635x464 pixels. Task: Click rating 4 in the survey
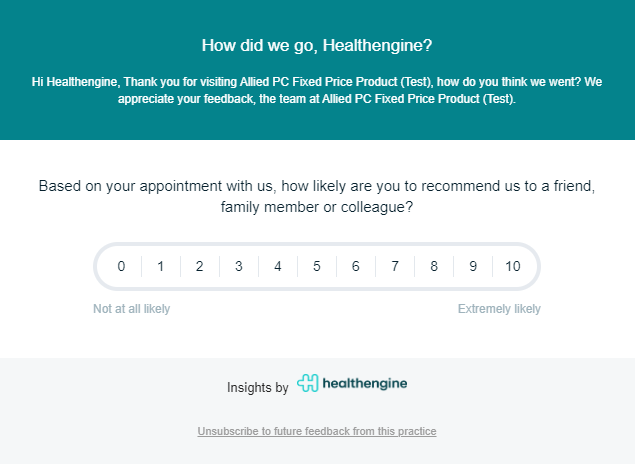coord(277,266)
